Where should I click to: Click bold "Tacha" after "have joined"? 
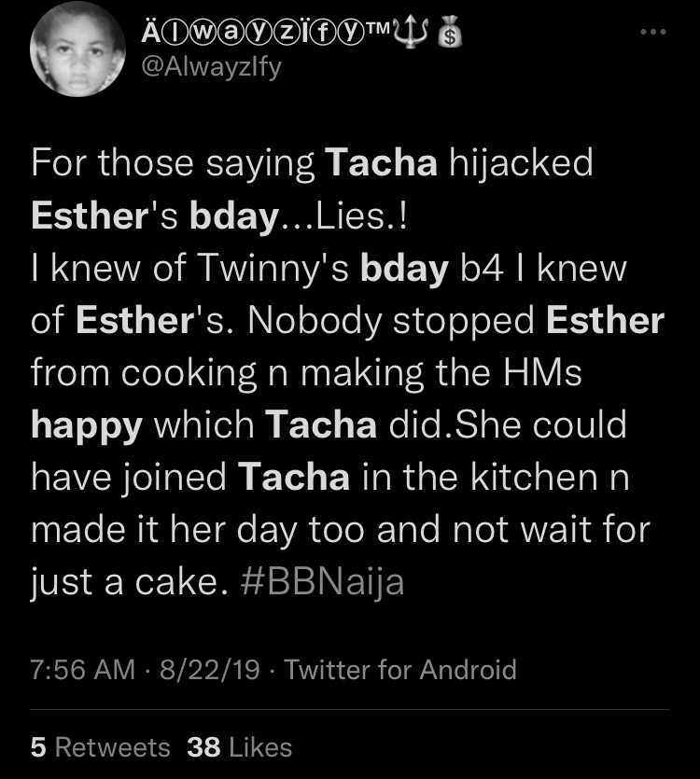294,478
